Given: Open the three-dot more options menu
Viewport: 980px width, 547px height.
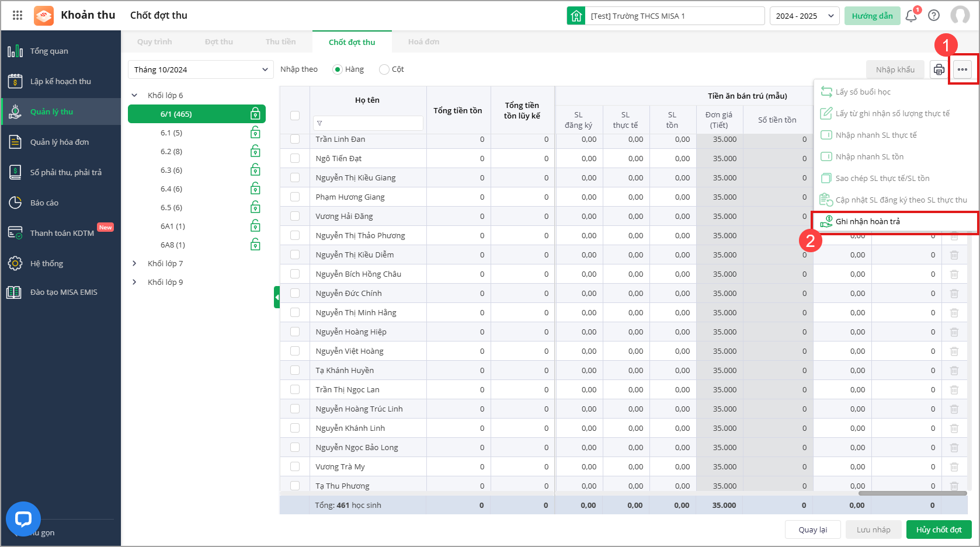Looking at the screenshot, I should 962,69.
